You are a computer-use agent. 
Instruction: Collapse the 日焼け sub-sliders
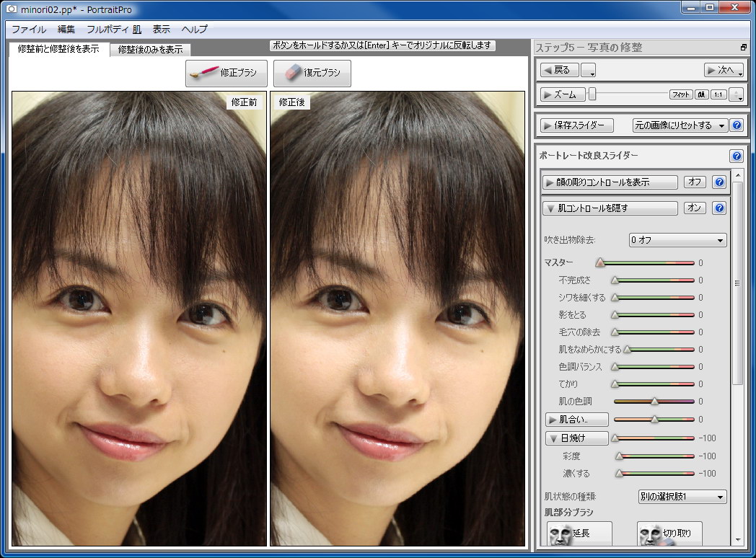(x=576, y=438)
